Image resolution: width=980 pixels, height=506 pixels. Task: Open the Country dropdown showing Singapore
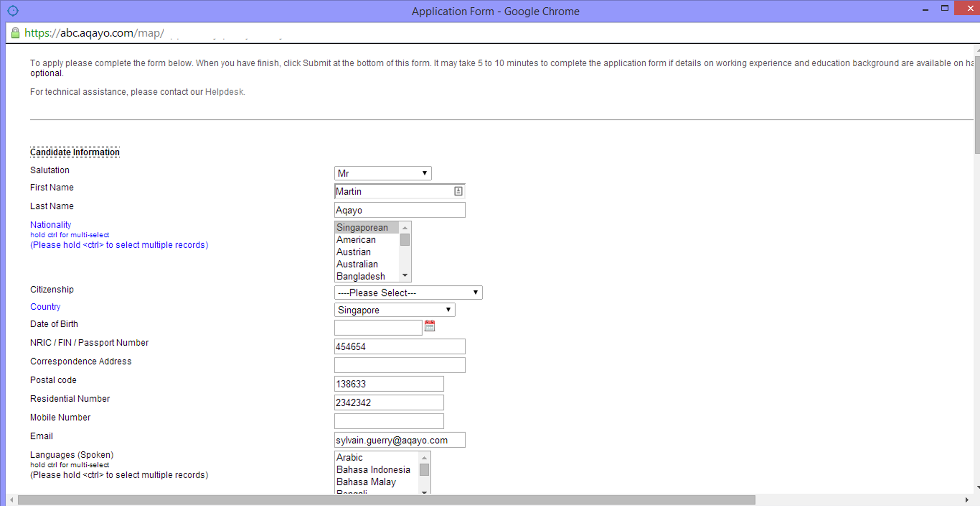click(394, 310)
